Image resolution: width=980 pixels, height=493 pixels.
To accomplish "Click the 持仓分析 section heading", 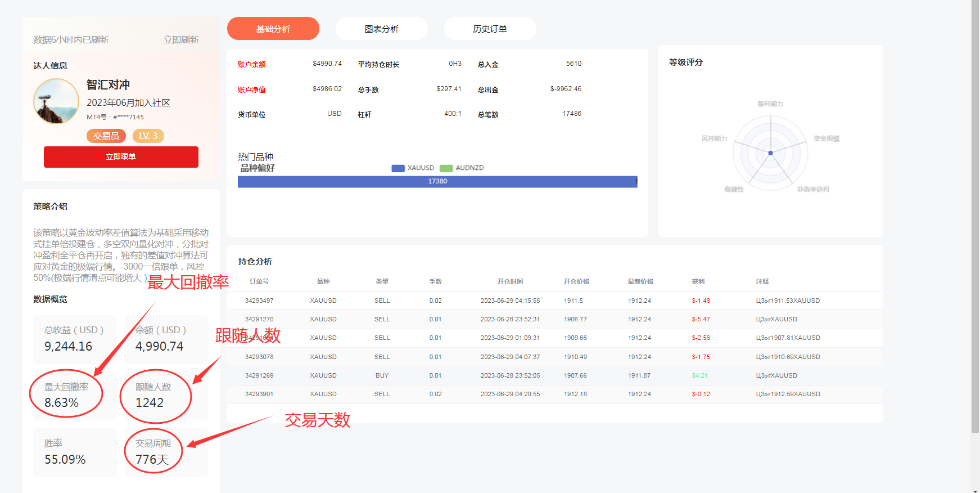I will click(x=255, y=262).
